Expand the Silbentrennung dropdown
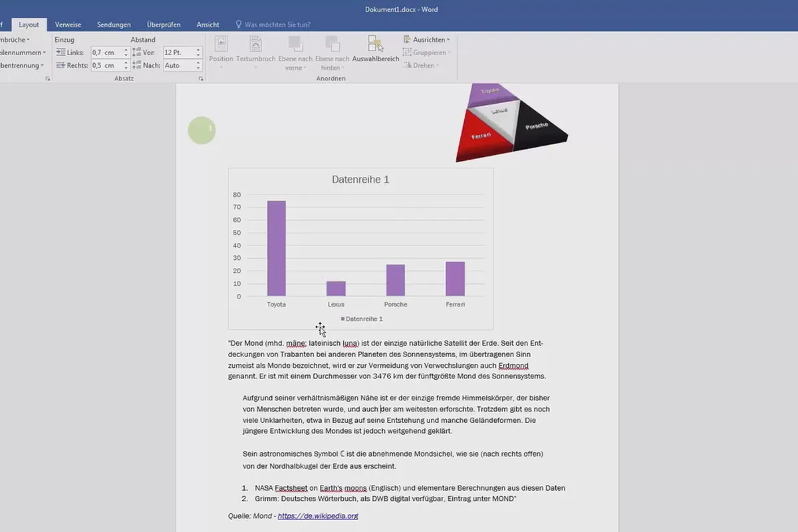The width and height of the screenshot is (798, 532). point(22,65)
